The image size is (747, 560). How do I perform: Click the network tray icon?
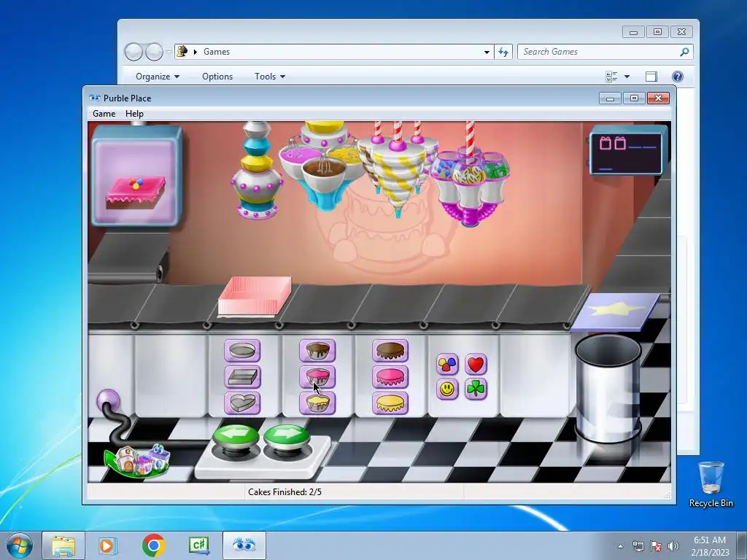(x=638, y=546)
